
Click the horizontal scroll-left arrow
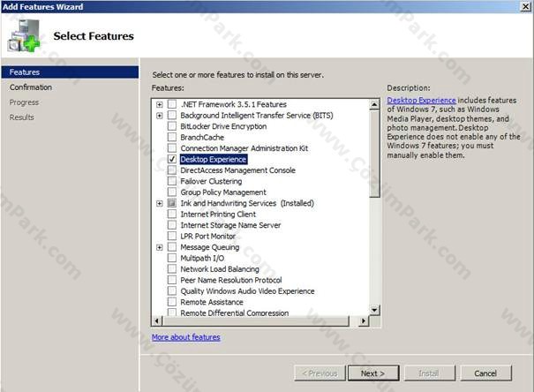coord(157,320)
